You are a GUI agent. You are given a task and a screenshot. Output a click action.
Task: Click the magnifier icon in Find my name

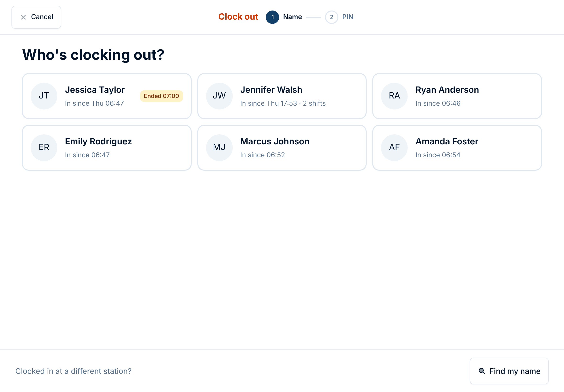pos(482,371)
